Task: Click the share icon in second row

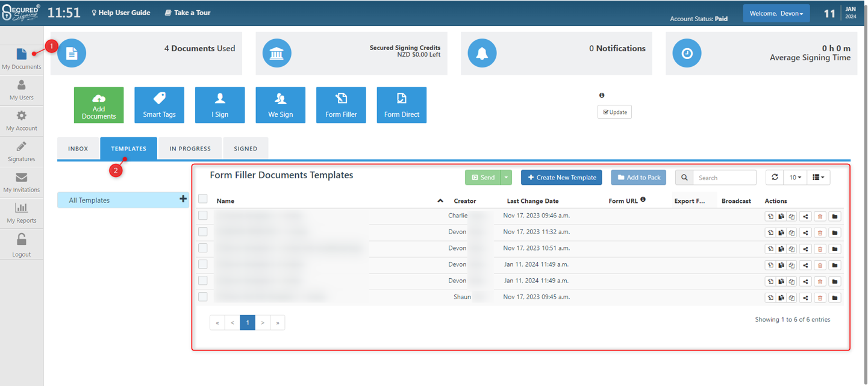Action: click(805, 232)
